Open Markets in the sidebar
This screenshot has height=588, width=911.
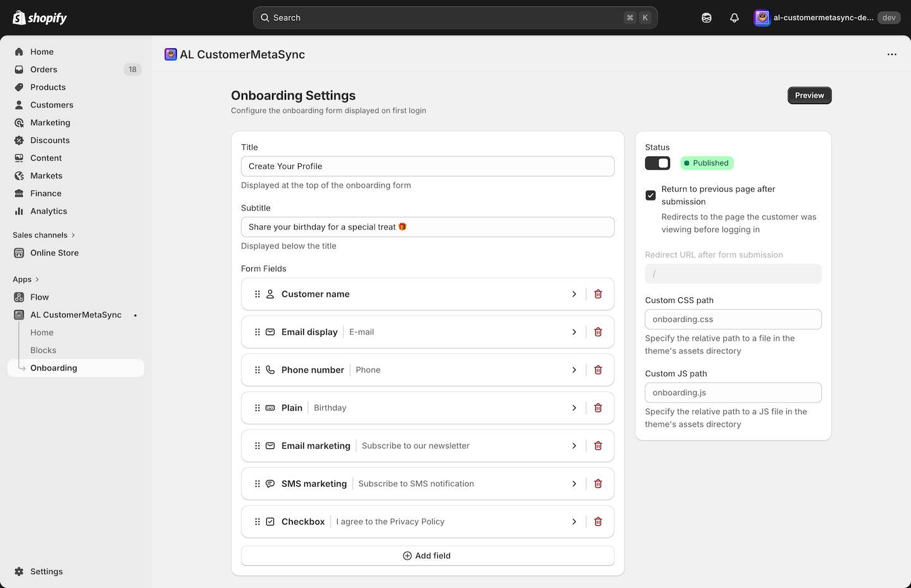(x=76, y=176)
